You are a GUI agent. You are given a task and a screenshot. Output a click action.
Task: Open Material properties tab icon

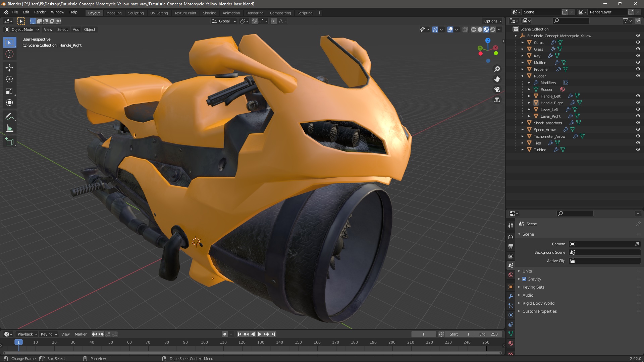(x=511, y=343)
